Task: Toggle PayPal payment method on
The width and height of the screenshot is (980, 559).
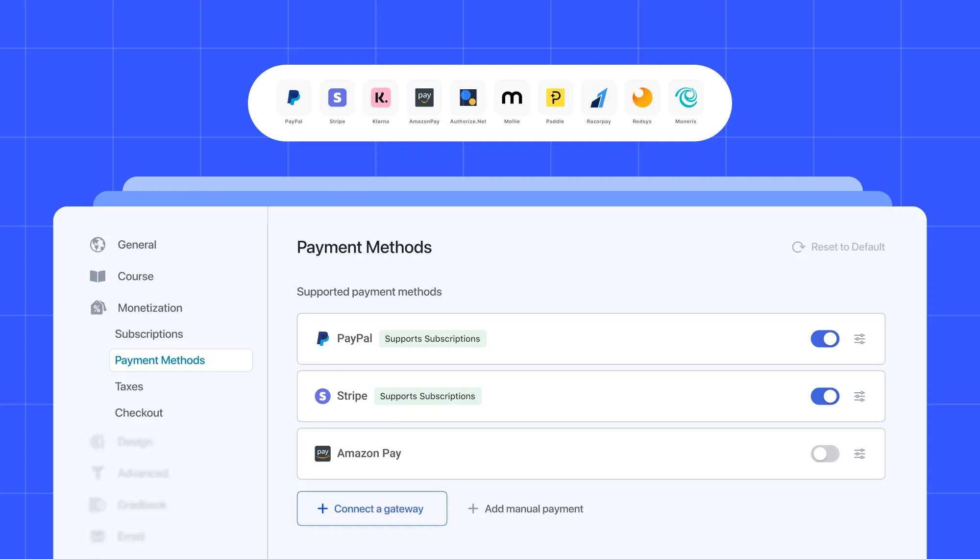Action: tap(825, 339)
